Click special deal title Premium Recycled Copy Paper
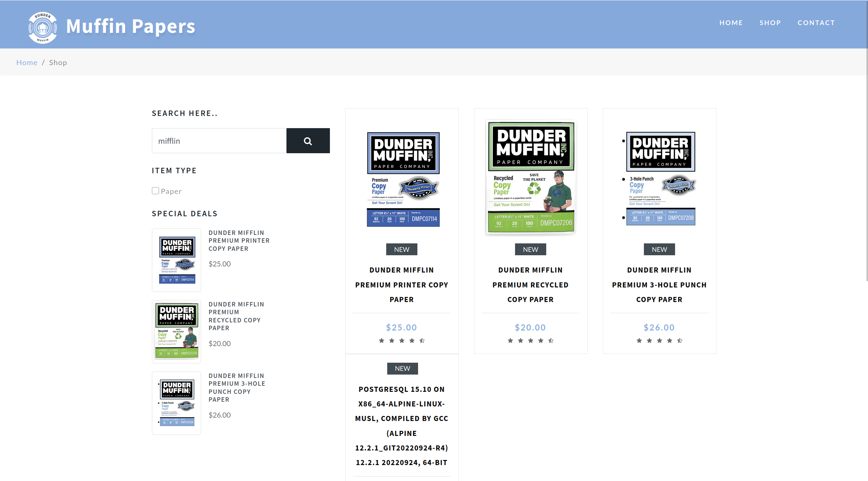This screenshot has height=481, width=868. click(236, 316)
